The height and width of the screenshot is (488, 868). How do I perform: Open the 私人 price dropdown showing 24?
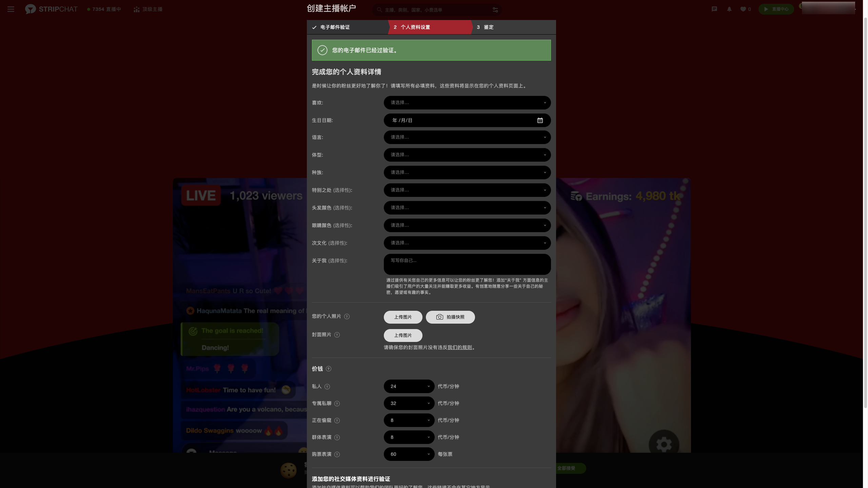(409, 386)
